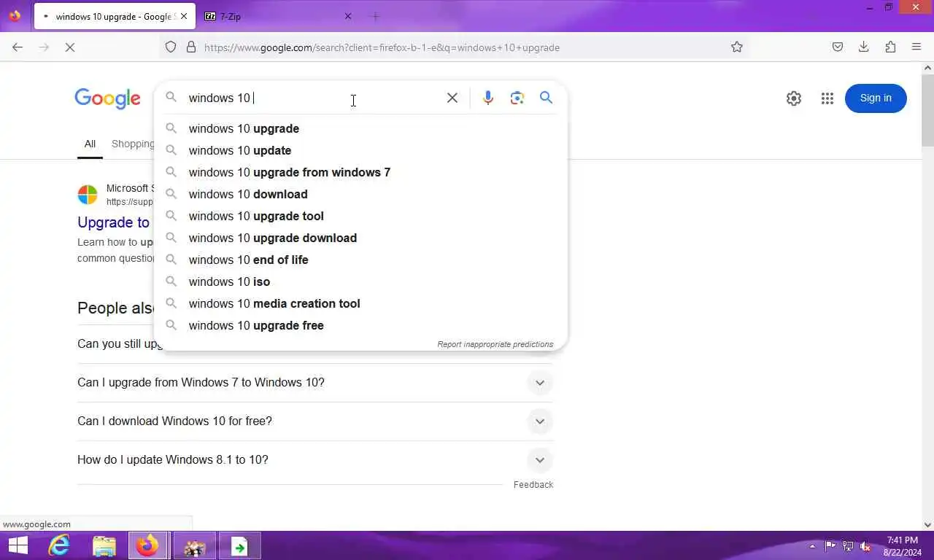Image resolution: width=934 pixels, height=560 pixels.
Task: Open Google Lens image search icon
Action: [517, 98]
